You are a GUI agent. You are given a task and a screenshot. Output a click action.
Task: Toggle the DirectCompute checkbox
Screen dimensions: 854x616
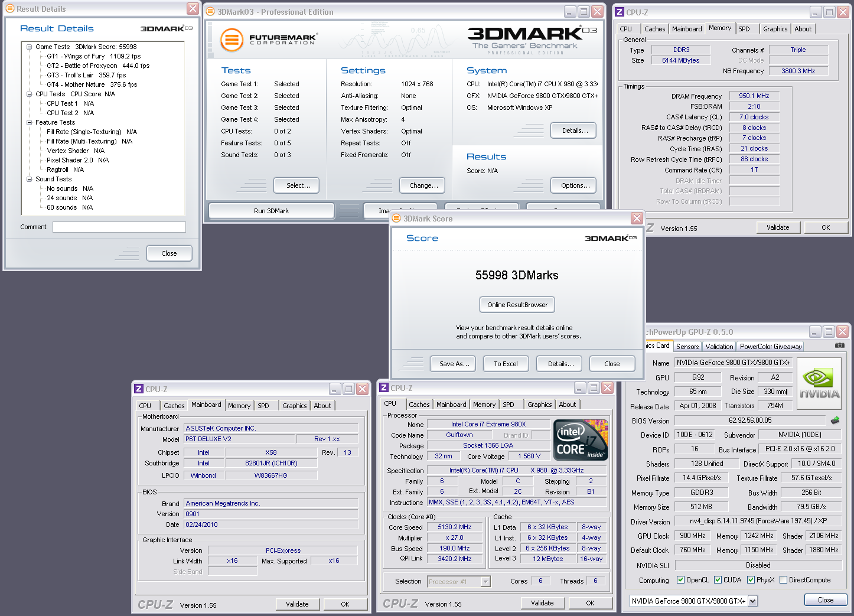(783, 580)
